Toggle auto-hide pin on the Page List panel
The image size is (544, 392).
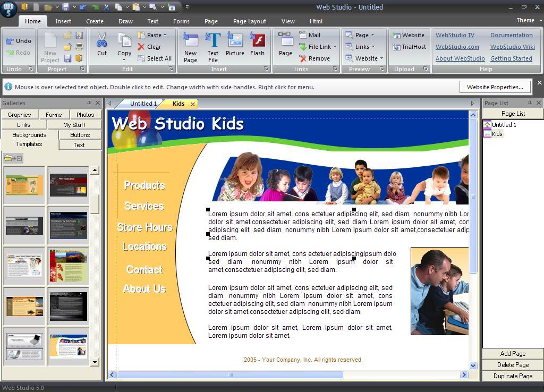point(530,103)
